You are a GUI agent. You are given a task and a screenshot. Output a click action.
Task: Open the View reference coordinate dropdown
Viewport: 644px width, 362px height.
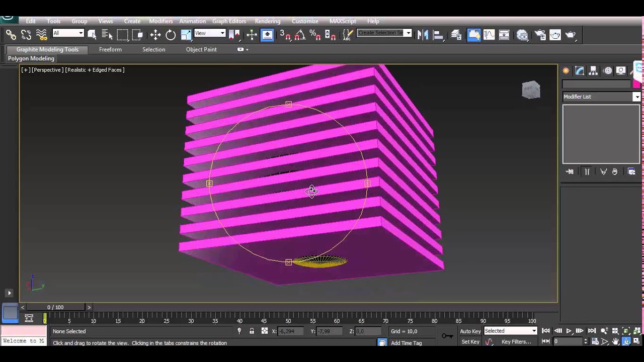(x=209, y=33)
